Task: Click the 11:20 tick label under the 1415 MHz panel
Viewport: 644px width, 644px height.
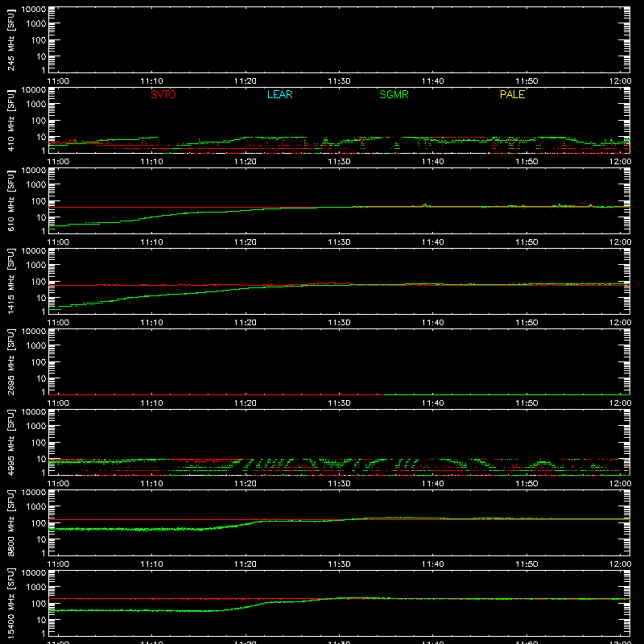Action: 246,323
